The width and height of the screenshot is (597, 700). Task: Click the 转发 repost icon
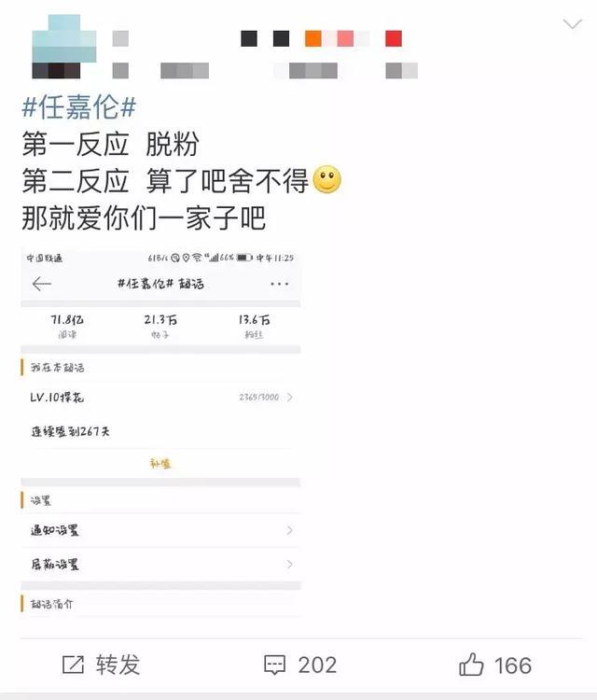(x=73, y=665)
